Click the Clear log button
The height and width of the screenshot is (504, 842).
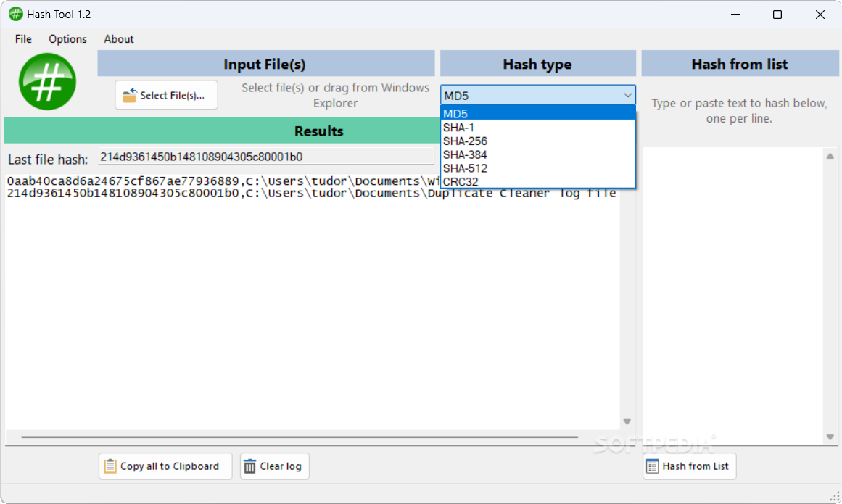[x=274, y=466]
